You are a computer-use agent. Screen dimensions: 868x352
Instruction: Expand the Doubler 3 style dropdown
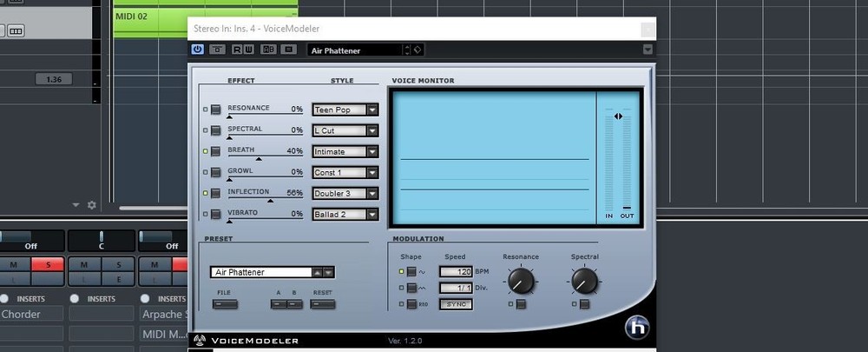(x=372, y=193)
